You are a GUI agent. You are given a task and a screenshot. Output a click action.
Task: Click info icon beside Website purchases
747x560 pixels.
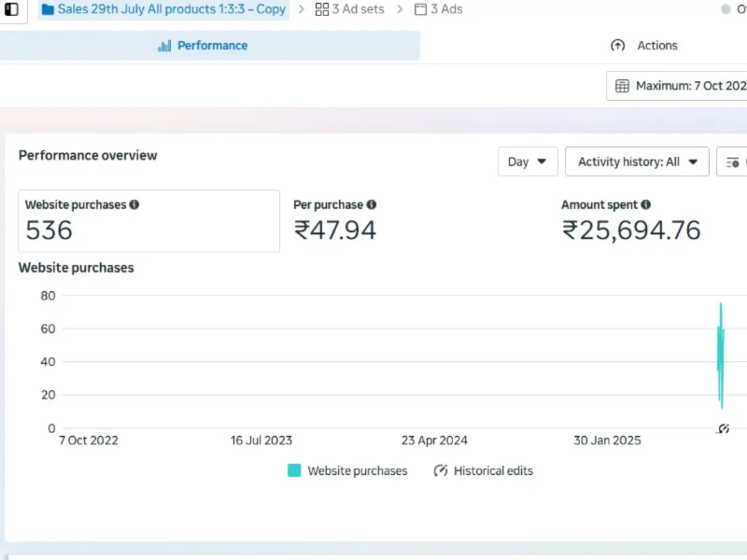click(134, 205)
